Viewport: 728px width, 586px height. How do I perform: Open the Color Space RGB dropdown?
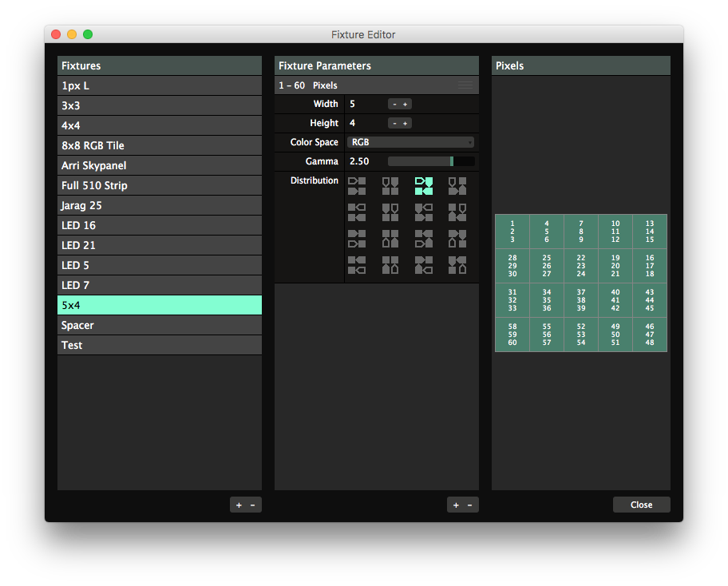(411, 142)
